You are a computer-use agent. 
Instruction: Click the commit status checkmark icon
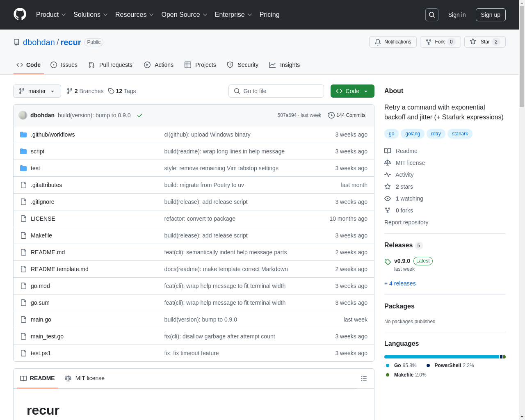[x=140, y=115]
